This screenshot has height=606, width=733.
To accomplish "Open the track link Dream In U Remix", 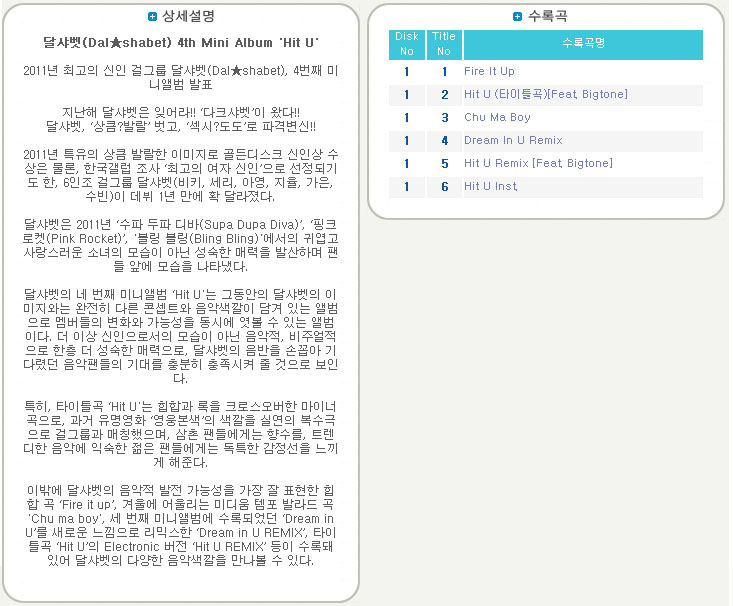I will (513, 140).
